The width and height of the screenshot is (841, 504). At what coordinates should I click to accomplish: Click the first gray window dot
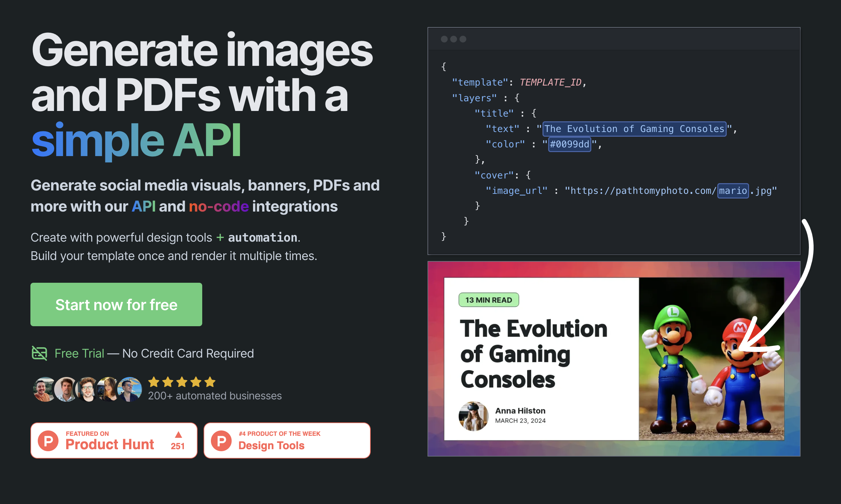click(x=444, y=39)
